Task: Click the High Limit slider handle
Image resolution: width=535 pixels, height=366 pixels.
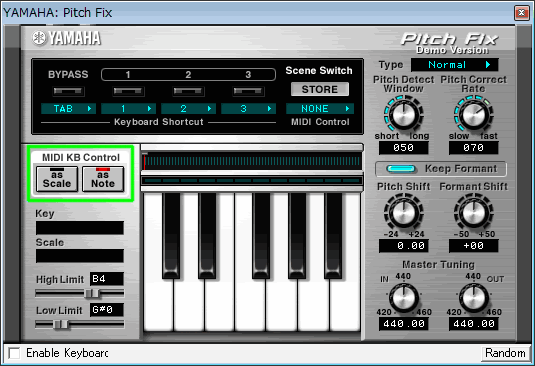Action: point(91,293)
